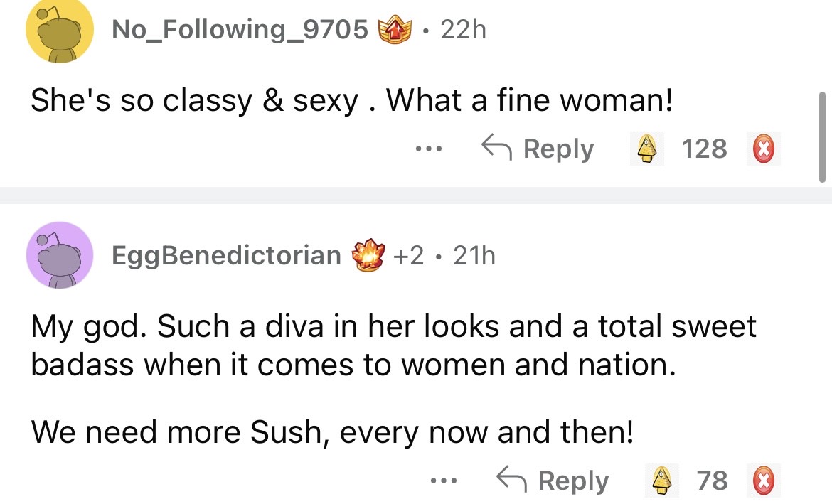Open the EggBenedictorian username link
Viewport: 832px width, 504px height.
(226, 255)
